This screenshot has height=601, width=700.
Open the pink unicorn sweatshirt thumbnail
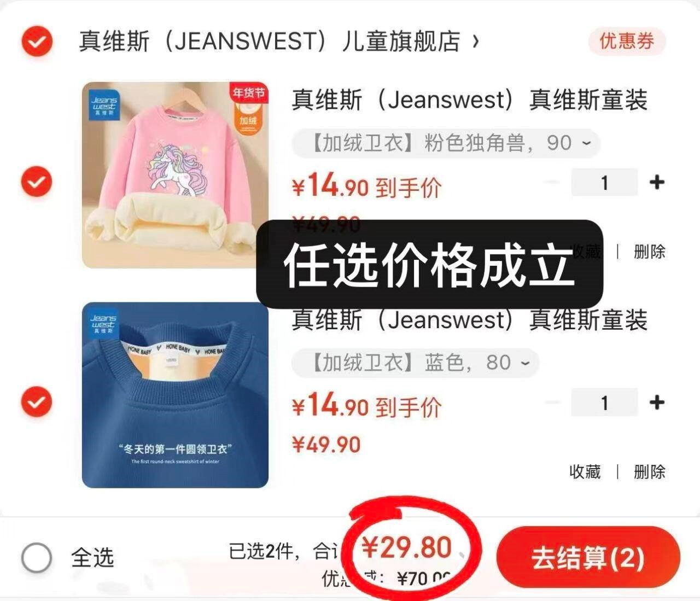[x=175, y=175]
